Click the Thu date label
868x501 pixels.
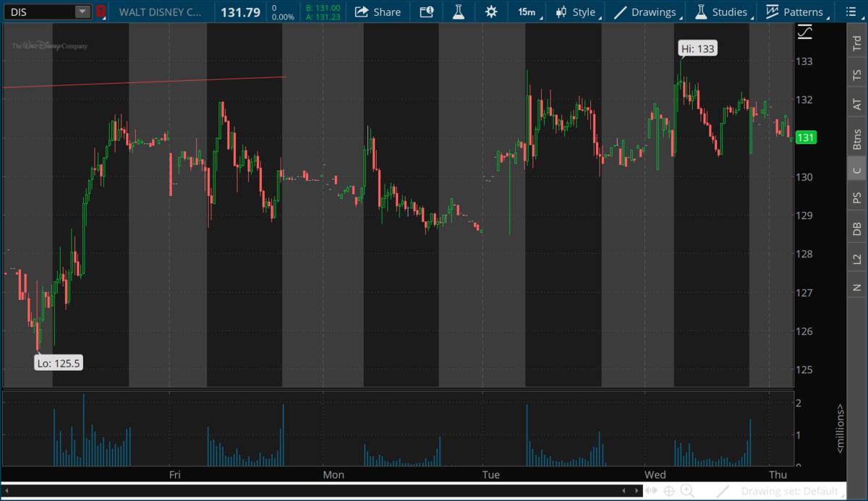tap(778, 475)
